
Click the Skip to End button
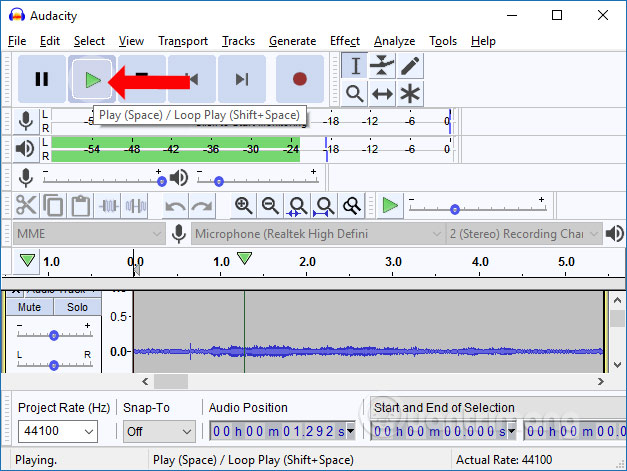242,79
